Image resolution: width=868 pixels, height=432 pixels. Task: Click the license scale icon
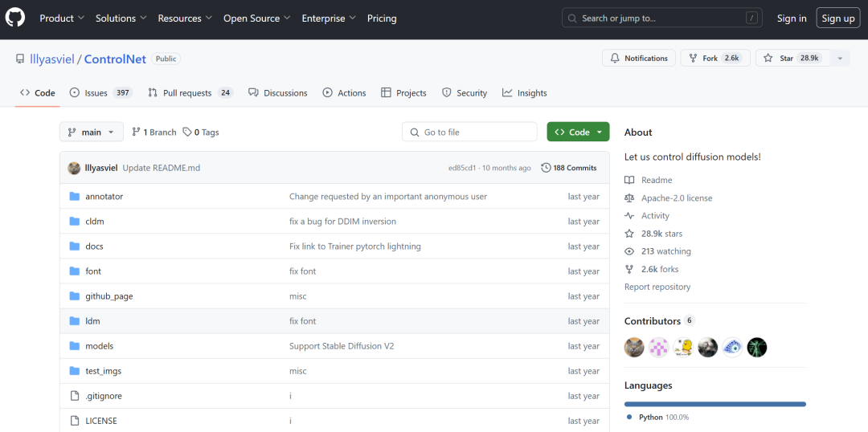pyautogui.click(x=628, y=198)
